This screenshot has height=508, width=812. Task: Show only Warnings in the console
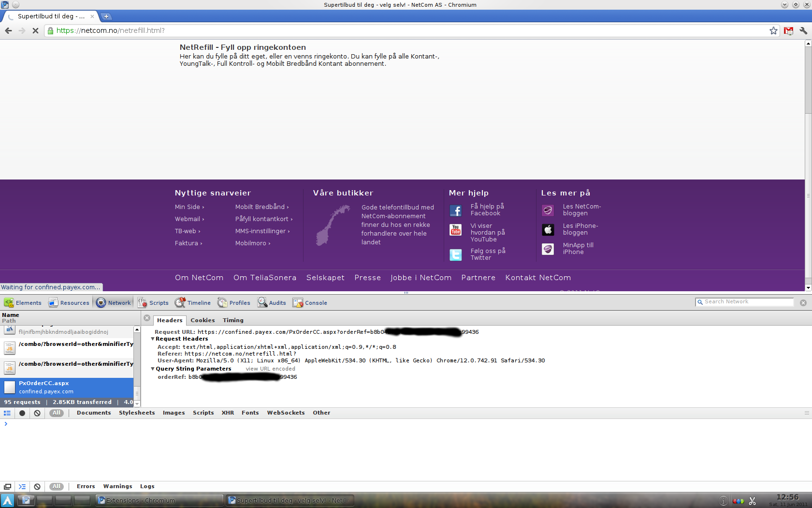coord(117,486)
